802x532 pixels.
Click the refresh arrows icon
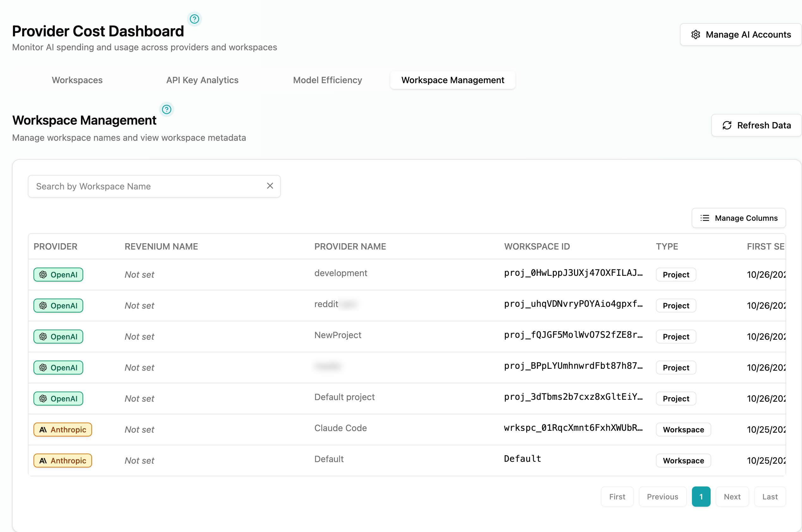727,126
